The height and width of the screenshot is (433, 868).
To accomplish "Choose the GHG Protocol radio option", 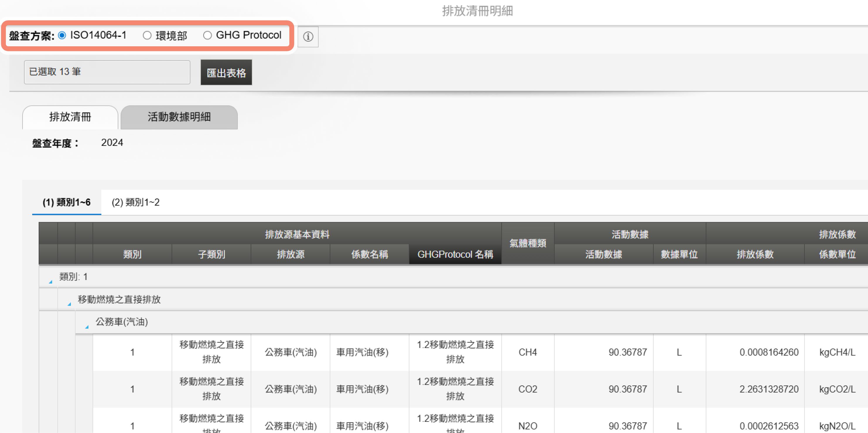I will click(x=208, y=35).
